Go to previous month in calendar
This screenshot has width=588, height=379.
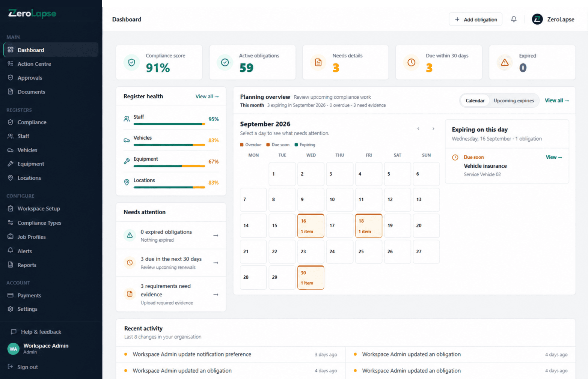pos(418,128)
